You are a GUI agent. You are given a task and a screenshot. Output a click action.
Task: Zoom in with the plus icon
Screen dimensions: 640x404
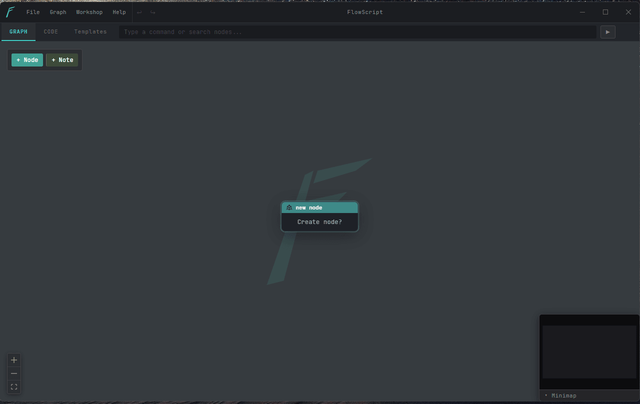pyautogui.click(x=14, y=360)
